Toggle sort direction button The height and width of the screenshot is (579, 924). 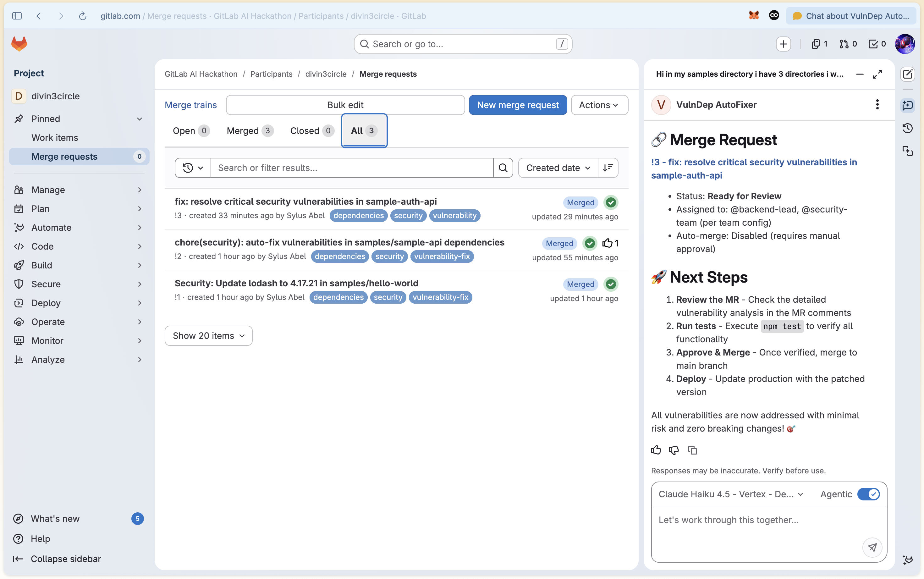tap(608, 168)
